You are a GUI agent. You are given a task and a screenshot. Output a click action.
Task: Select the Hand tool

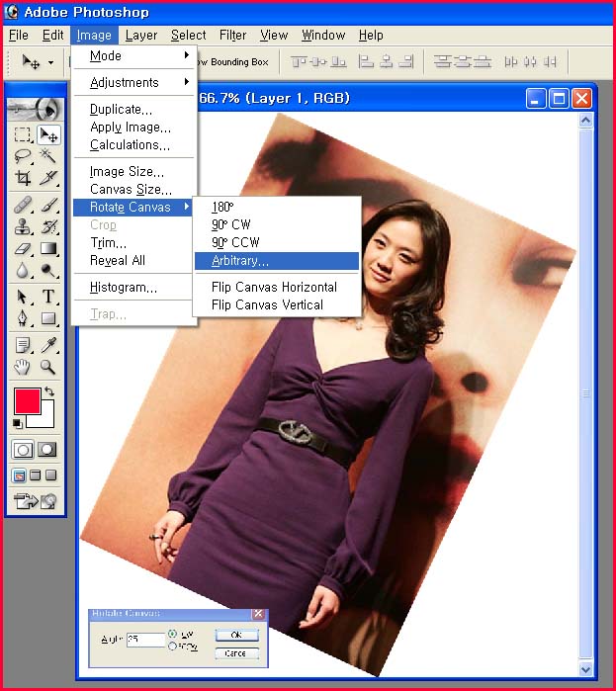coord(23,368)
